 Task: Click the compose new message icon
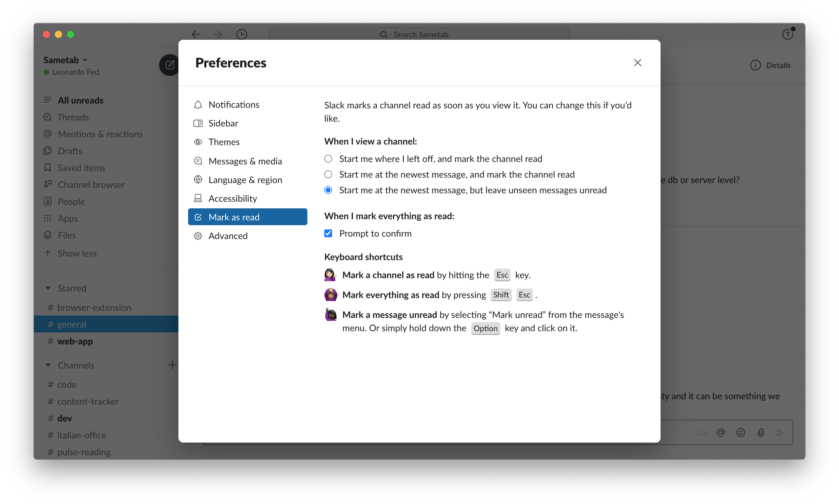pos(169,65)
